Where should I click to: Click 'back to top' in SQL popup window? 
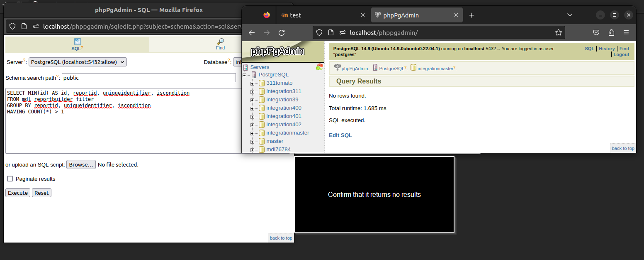281,238
